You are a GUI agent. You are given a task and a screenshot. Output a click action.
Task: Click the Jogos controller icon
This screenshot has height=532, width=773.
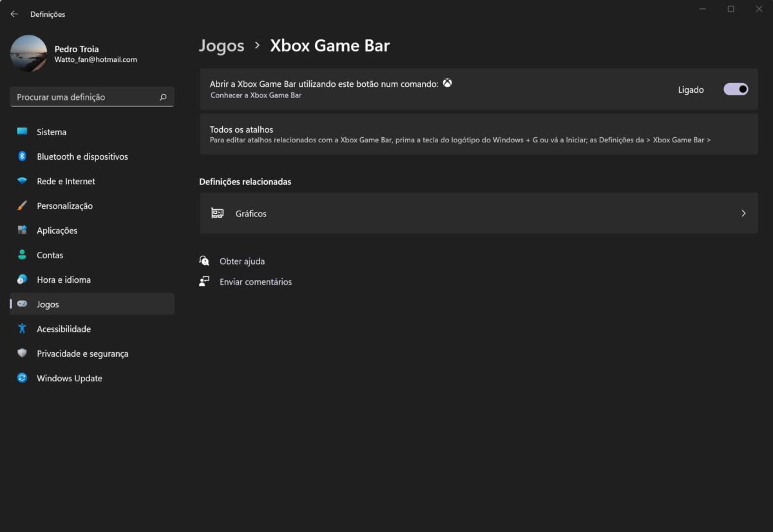(23, 304)
